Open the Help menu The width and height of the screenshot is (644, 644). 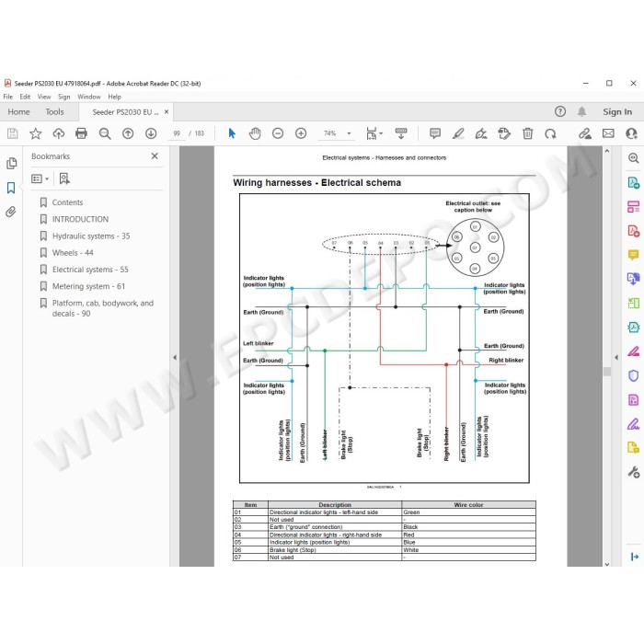(114, 97)
